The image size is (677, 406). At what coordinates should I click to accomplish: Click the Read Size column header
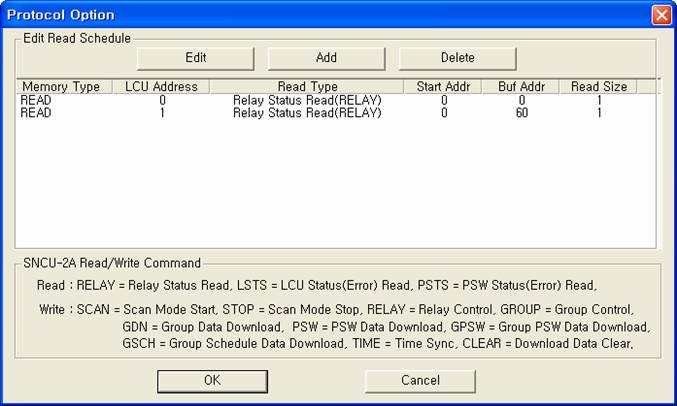[599, 87]
